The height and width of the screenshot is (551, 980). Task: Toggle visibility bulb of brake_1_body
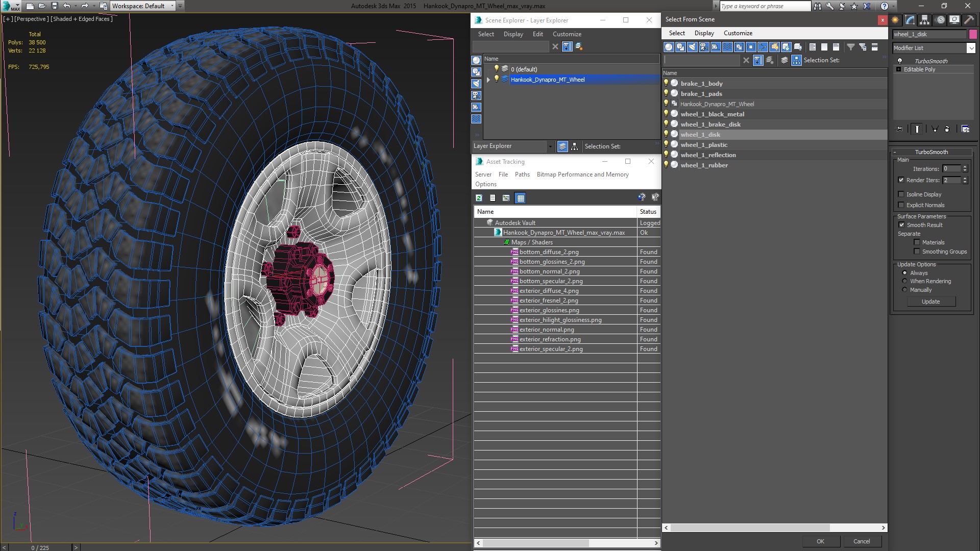(666, 83)
